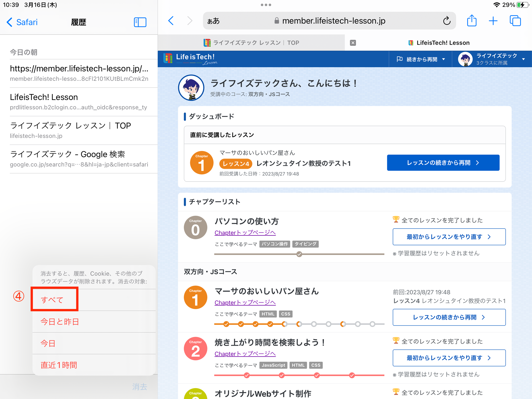Click the Chapter 1 badge in chapter list
The image size is (532, 399).
click(x=195, y=297)
